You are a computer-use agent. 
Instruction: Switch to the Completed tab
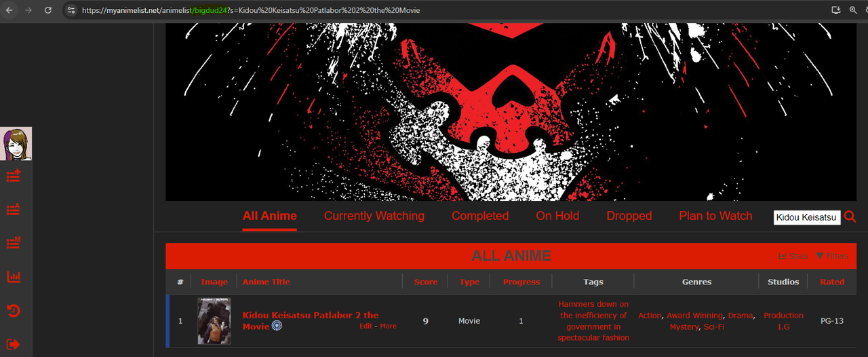[480, 216]
